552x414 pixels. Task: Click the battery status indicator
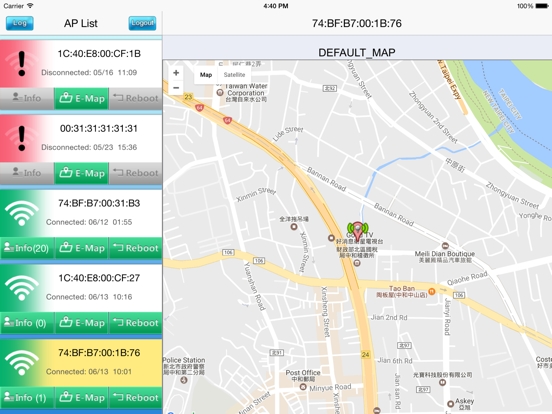tap(542, 6)
